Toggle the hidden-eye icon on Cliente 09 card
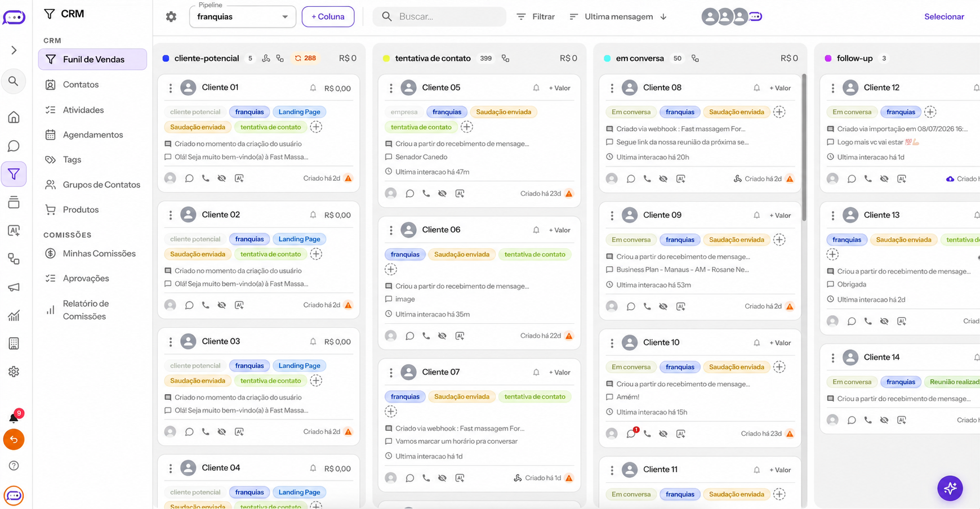This screenshot has height=509, width=980. pyautogui.click(x=663, y=307)
